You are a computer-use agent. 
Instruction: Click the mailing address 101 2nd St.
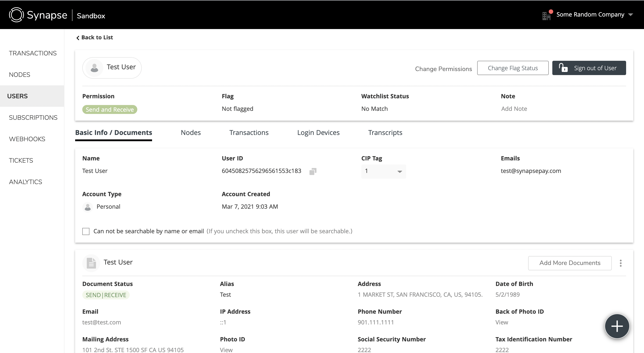[133, 350]
